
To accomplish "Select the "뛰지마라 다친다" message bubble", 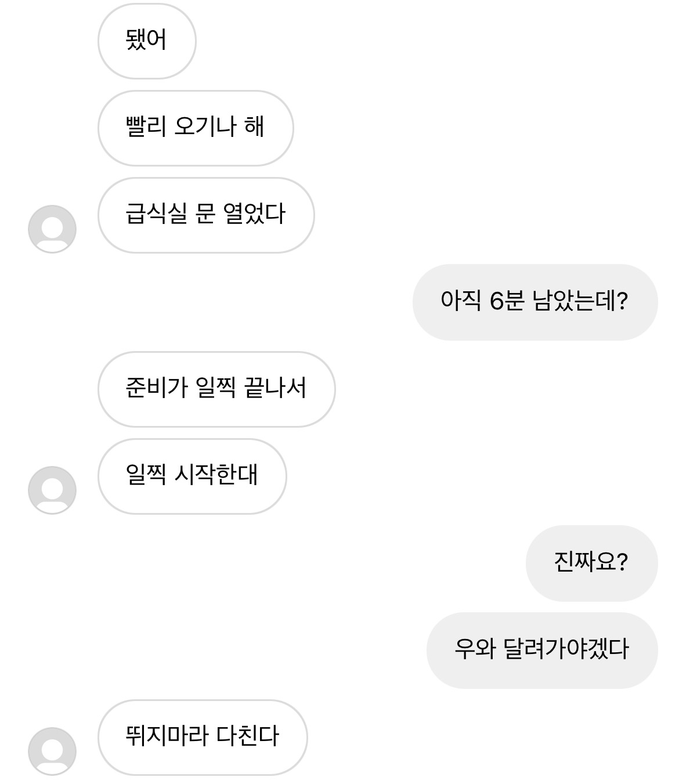I will [203, 737].
